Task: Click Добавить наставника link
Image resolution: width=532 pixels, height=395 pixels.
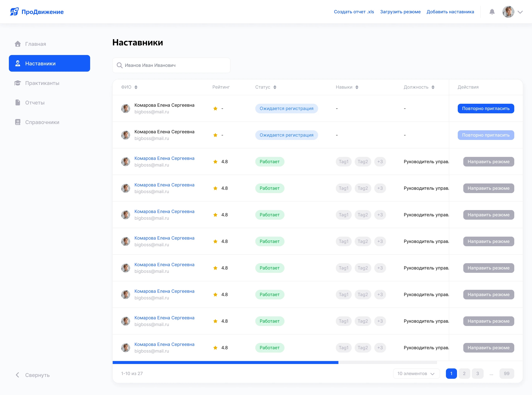Action: tap(450, 12)
